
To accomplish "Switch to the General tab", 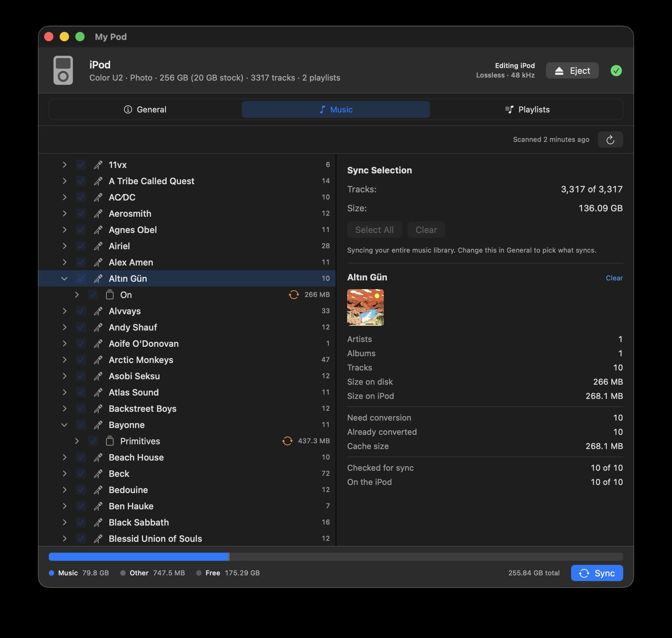I will point(145,110).
